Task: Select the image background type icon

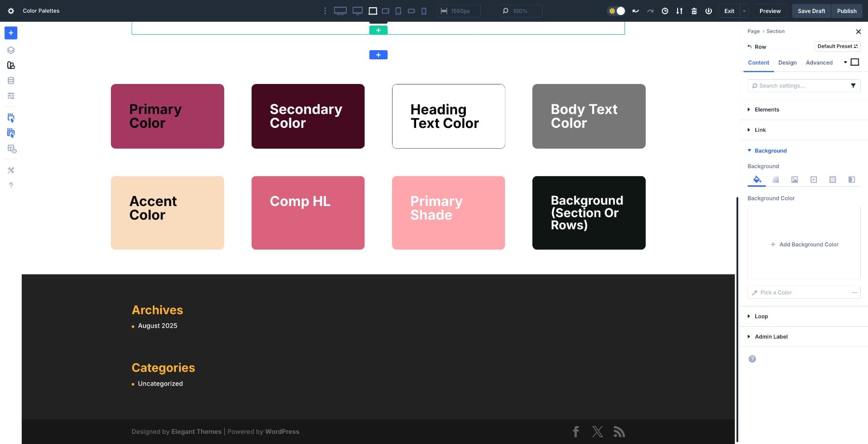Action: (x=794, y=180)
